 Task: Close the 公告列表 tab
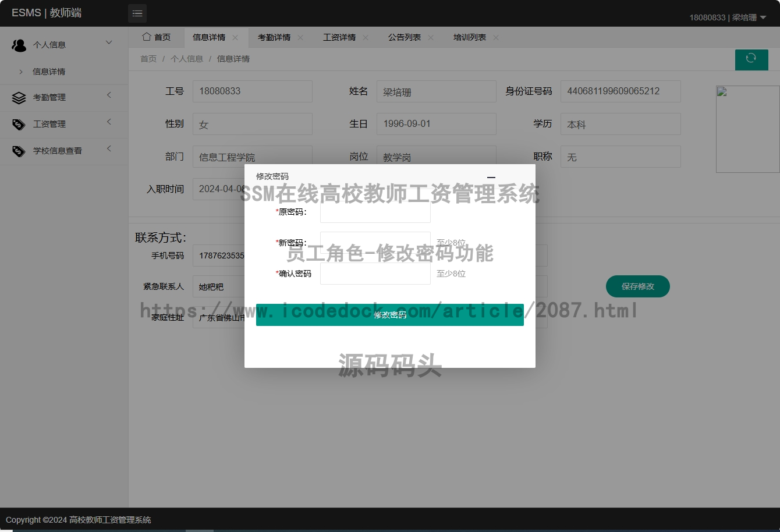point(431,37)
